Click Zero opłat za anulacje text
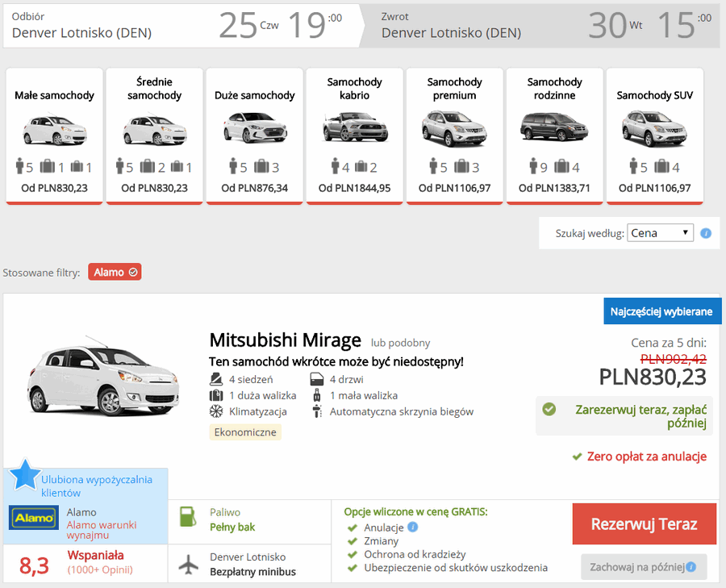The image size is (726, 588). click(x=647, y=457)
